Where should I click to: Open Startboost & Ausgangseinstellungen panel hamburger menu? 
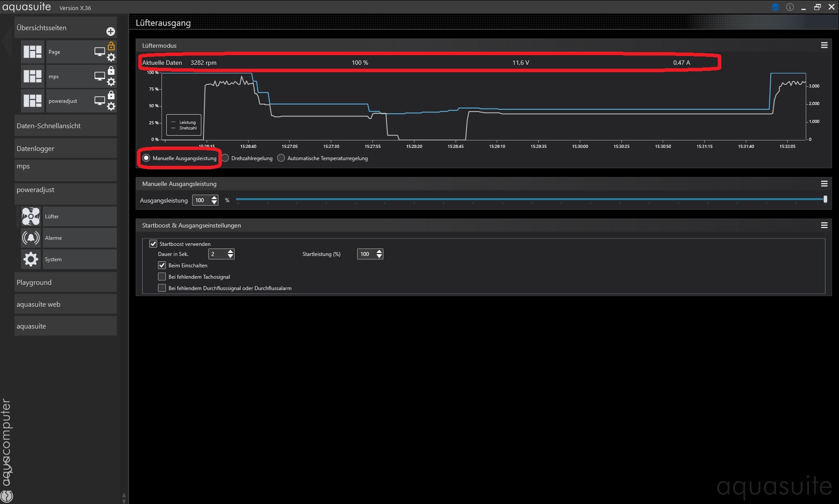pyautogui.click(x=824, y=225)
